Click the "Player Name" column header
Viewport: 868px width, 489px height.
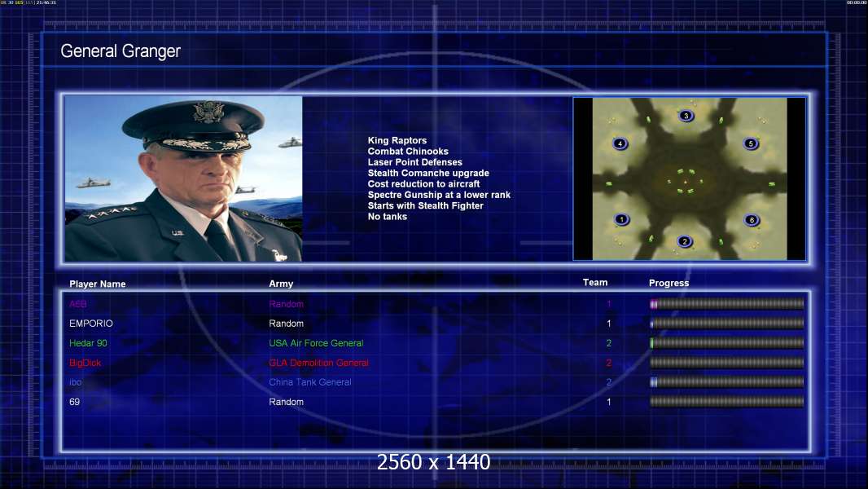tap(98, 284)
